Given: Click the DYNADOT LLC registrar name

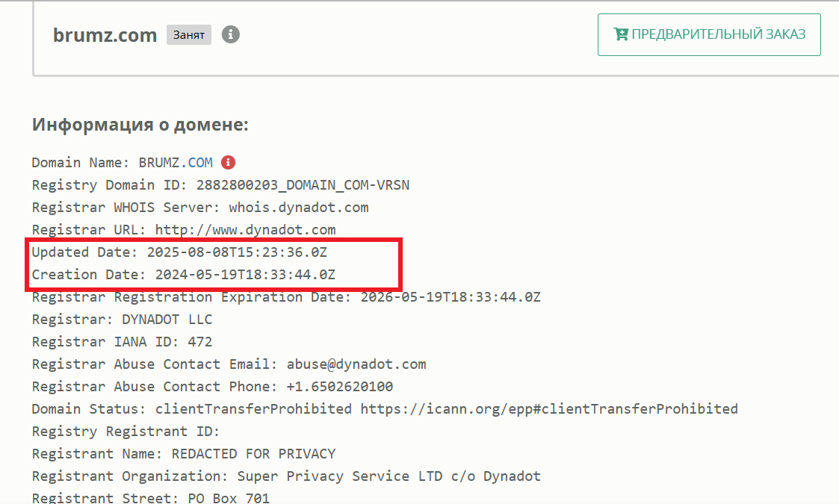Looking at the screenshot, I should pos(167,319).
